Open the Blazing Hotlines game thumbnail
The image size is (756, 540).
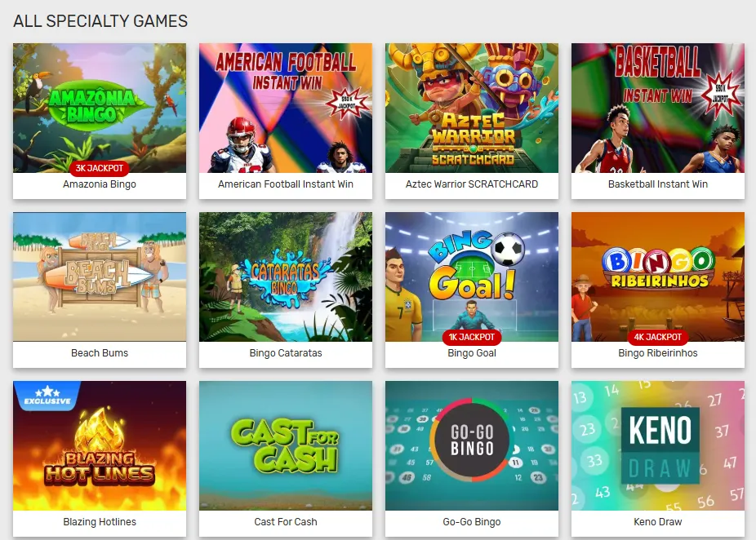click(x=100, y=445)
